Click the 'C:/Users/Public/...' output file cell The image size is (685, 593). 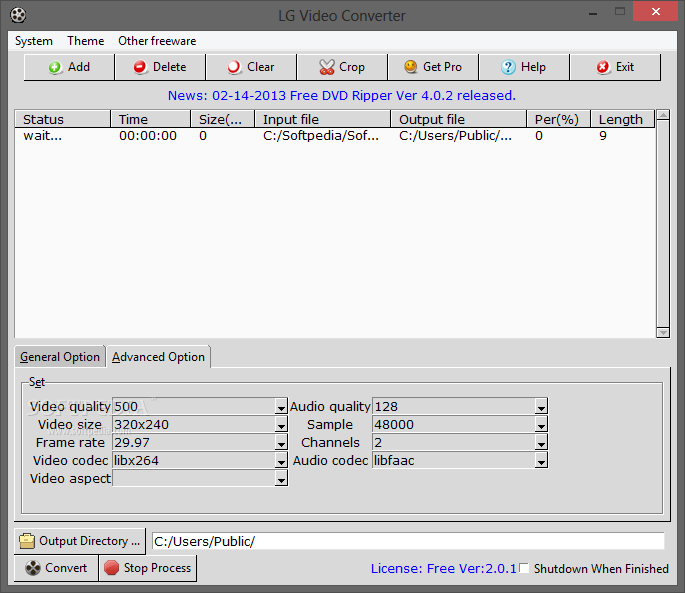[455, 136]
